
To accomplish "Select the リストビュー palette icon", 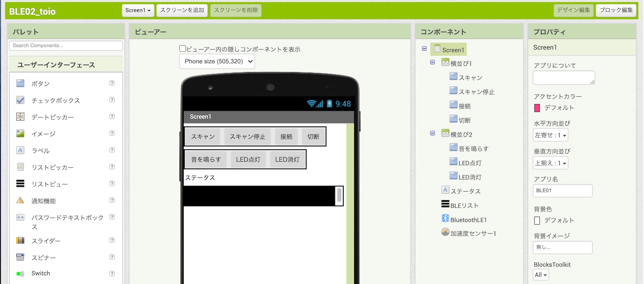I will pos(20,184).
